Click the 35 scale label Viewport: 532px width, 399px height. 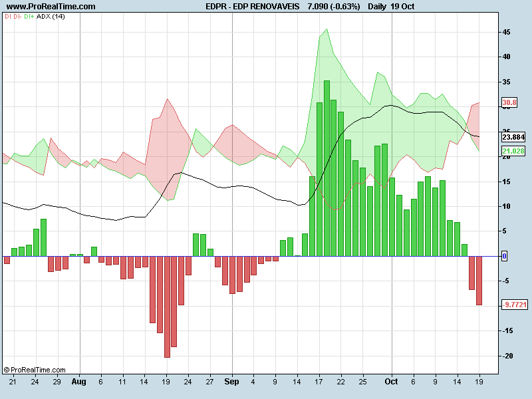506,82
